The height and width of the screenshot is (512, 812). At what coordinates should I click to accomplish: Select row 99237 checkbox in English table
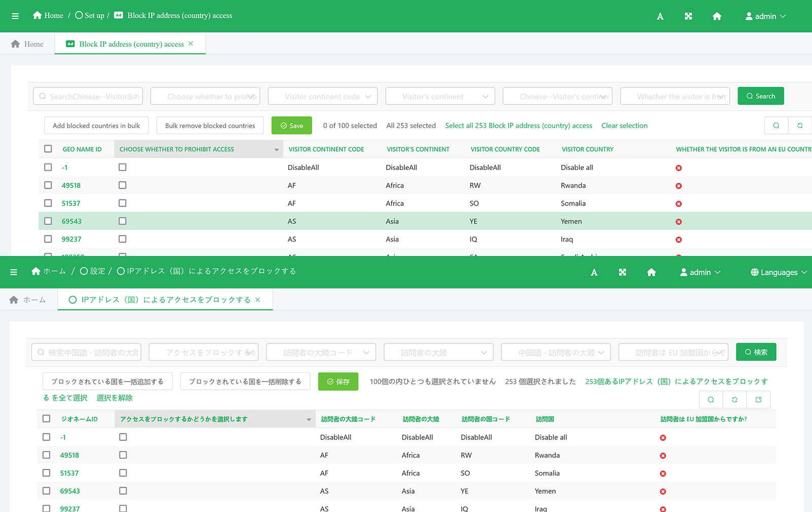(48, 238)
